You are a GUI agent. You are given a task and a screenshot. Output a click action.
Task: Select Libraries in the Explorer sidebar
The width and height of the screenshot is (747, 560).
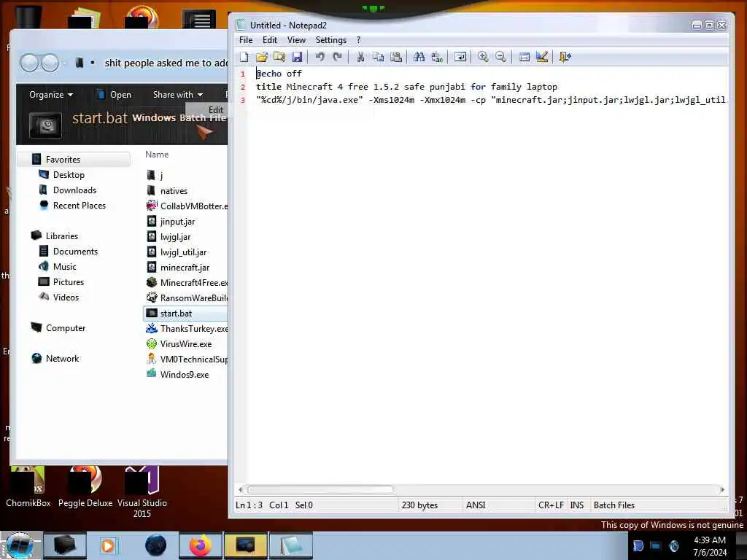(61, 236)
